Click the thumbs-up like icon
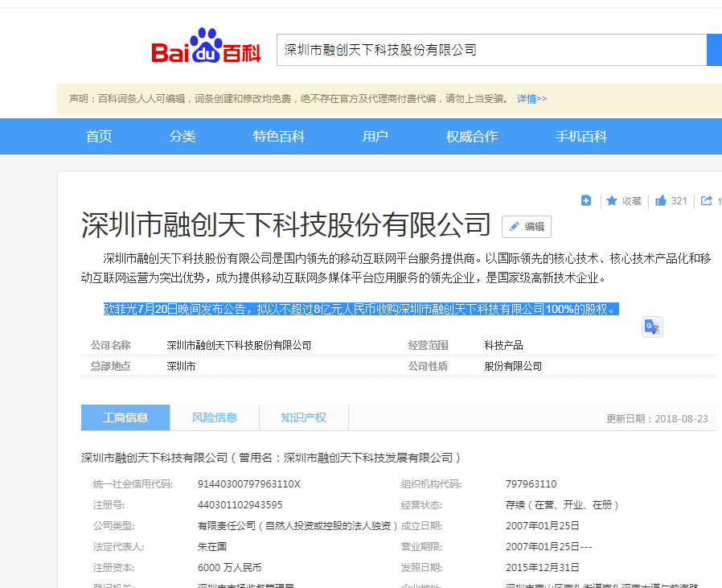The height and width of the screenshot is (588, 722). (661, 200)
